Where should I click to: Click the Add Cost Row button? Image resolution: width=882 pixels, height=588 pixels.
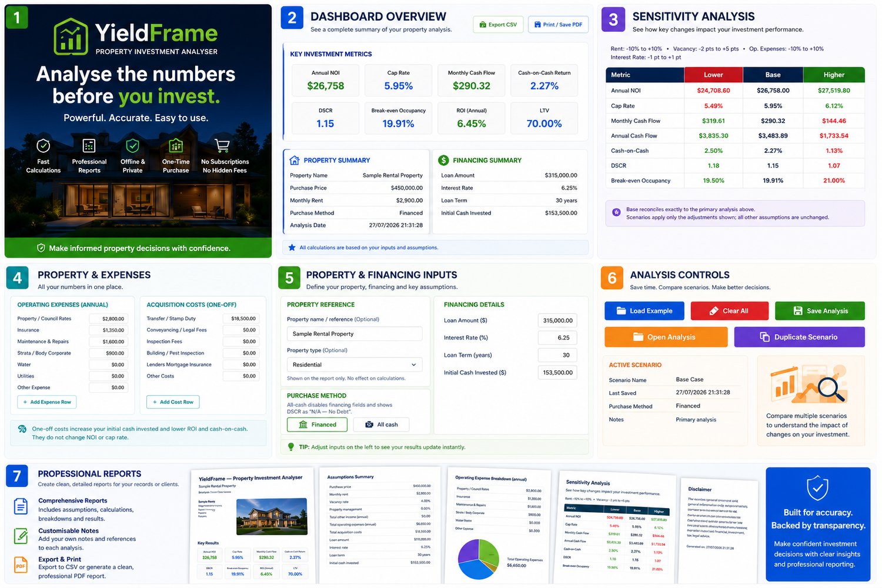click(x=173, y=402)
